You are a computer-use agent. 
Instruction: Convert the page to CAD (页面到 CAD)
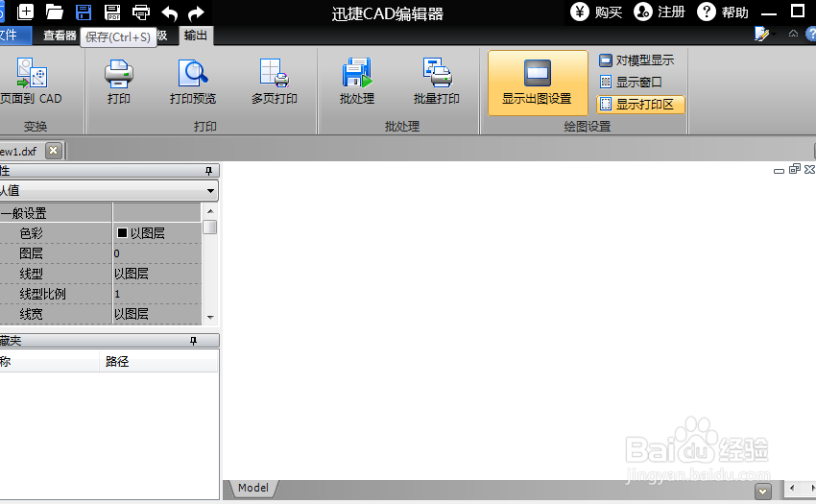pos(32,81)
